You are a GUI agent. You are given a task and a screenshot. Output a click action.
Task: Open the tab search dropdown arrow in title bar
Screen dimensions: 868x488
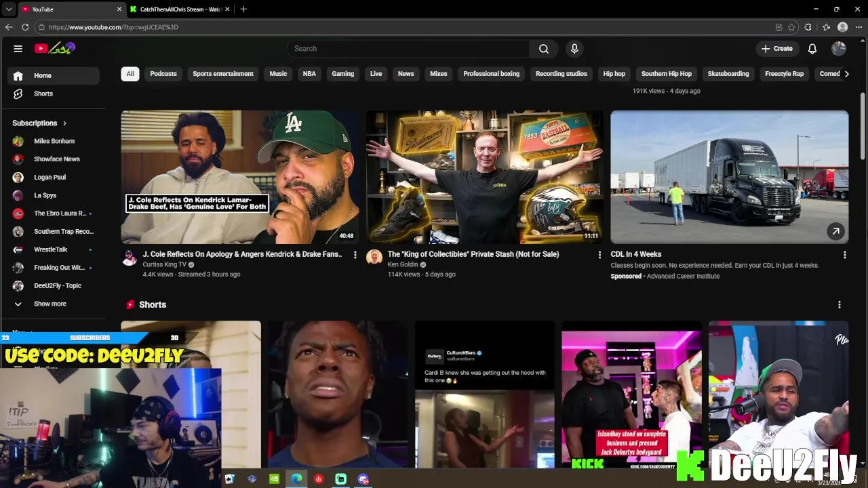point(9,9)
